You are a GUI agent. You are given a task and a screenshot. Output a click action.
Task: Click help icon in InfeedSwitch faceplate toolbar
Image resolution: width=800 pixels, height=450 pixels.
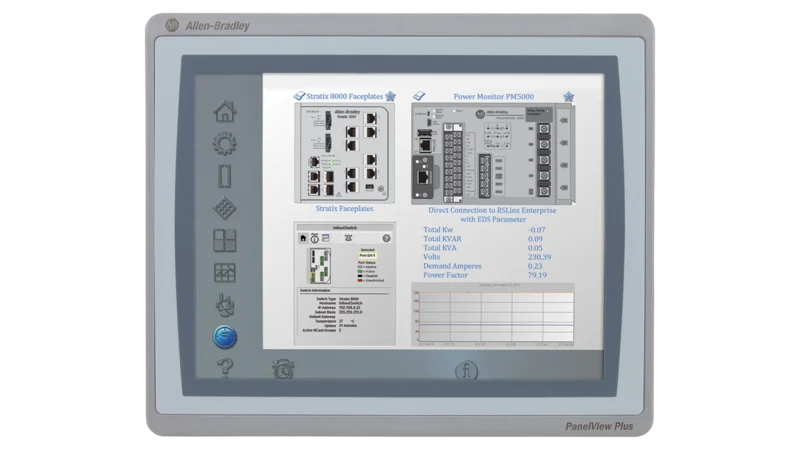click(386, 238)
